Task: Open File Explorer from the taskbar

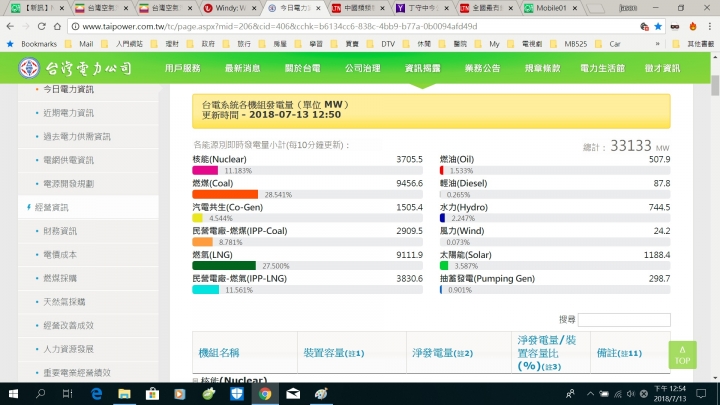Action: (x=125, y=394)
